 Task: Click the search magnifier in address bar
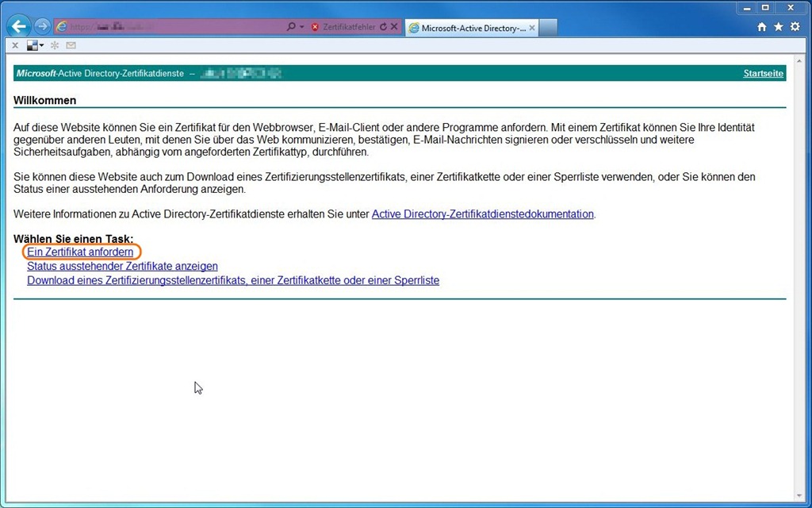point(291,27)
